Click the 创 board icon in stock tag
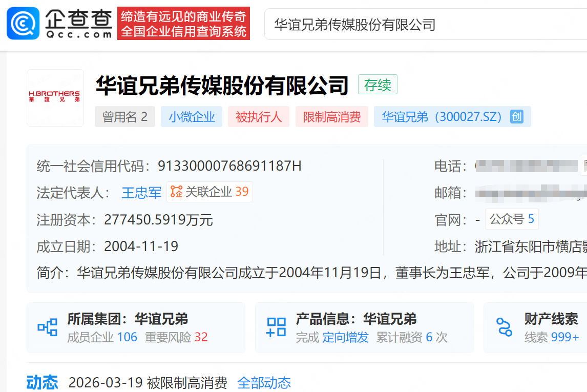The image size is (587, 392). click(517, 117)
